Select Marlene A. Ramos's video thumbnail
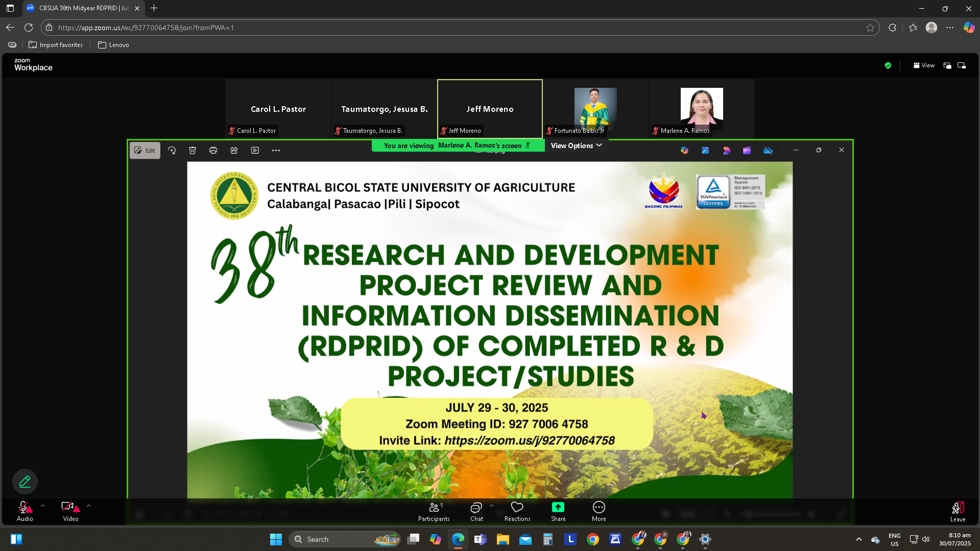The width and height of the screenshot is (980, 551). [x=701, y=109]
